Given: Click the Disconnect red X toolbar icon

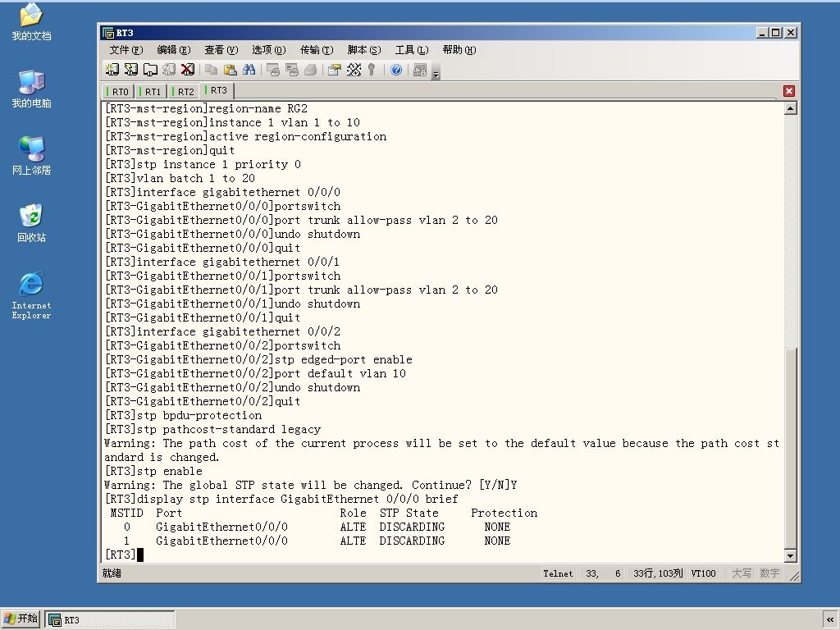Looking at the screenshot, I should pyautogui.click(x=188, y=70).
